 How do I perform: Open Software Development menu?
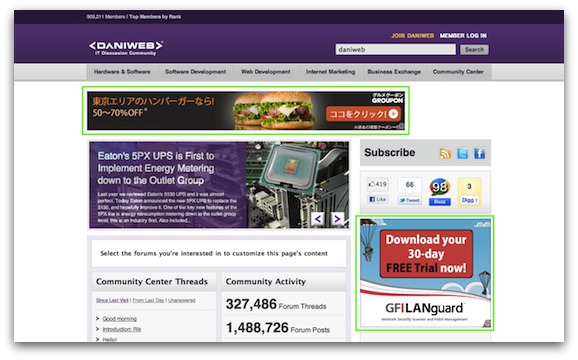195,72
